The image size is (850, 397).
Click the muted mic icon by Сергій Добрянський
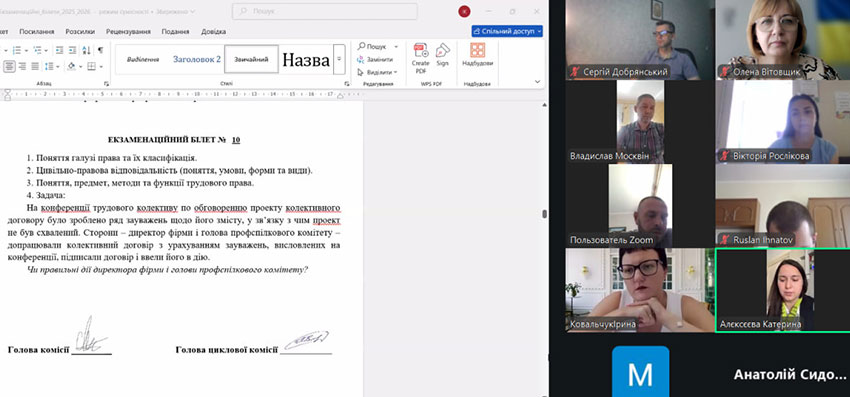[575, 72]
